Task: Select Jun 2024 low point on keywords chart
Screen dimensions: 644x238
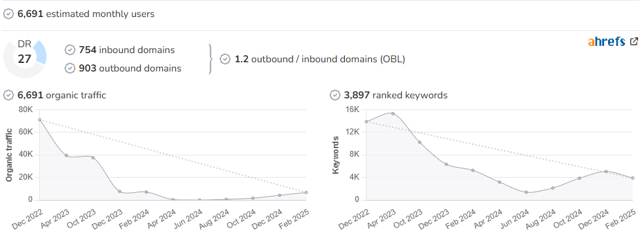Action: tap(526, 192)
